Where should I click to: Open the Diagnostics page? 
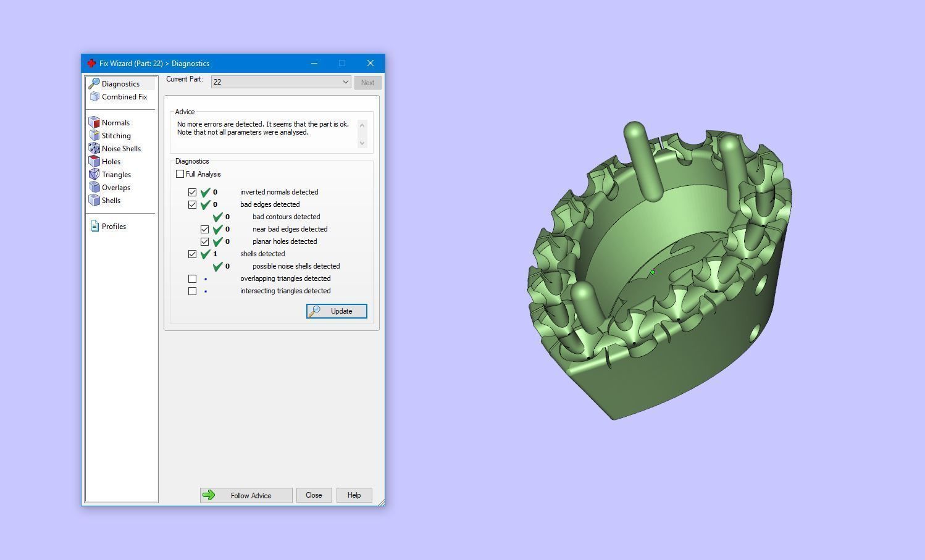pos(121,84)
